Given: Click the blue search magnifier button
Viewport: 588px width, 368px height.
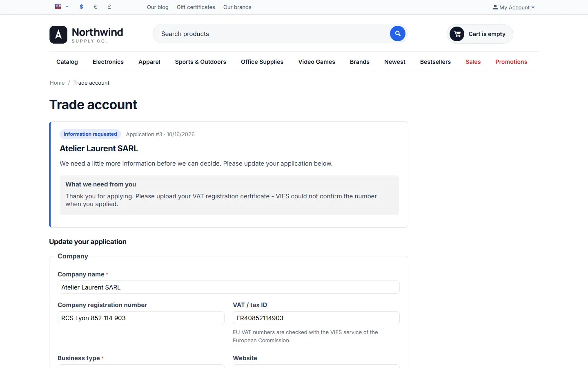Looking at the screenshot, I should (x=397, y=34).
